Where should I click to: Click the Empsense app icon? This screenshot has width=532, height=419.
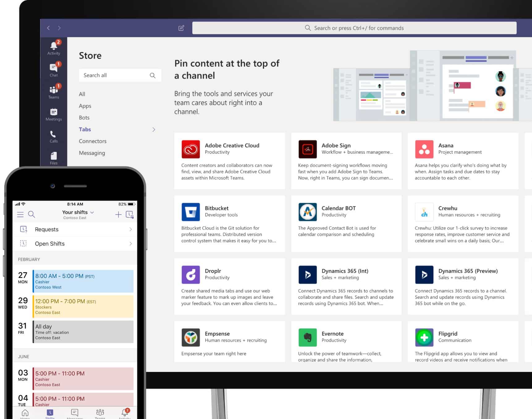191,337
